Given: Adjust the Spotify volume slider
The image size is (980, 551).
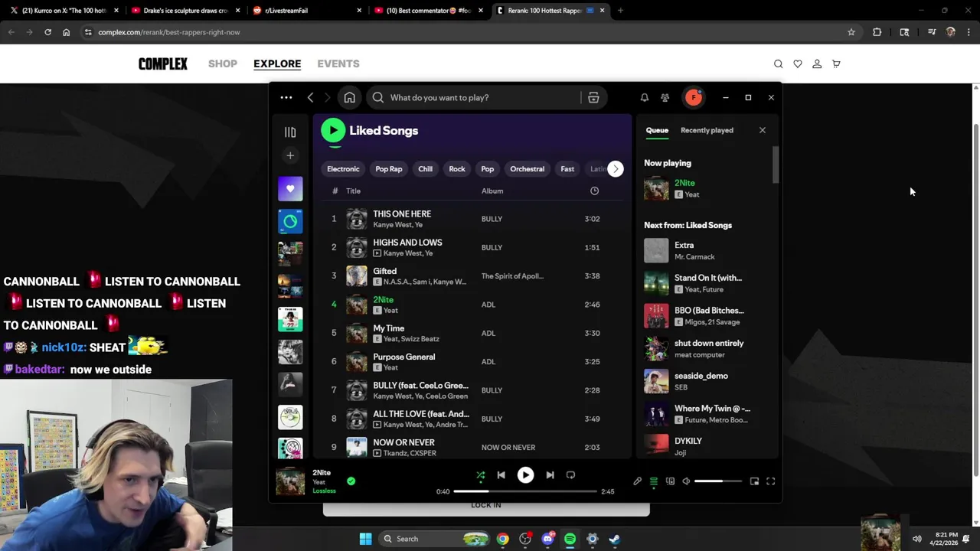Looking at the screenshot, I should tap(718, 481).
